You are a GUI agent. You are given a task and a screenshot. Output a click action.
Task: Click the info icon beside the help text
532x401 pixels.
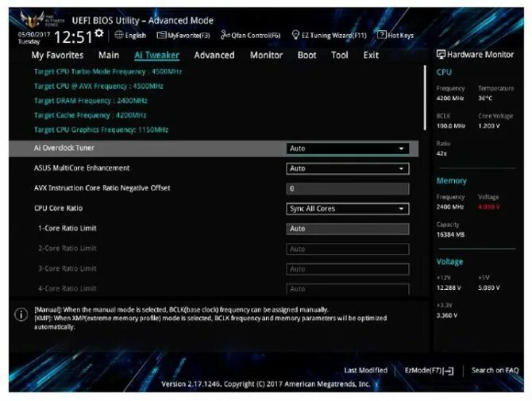(x=21, y=314)
